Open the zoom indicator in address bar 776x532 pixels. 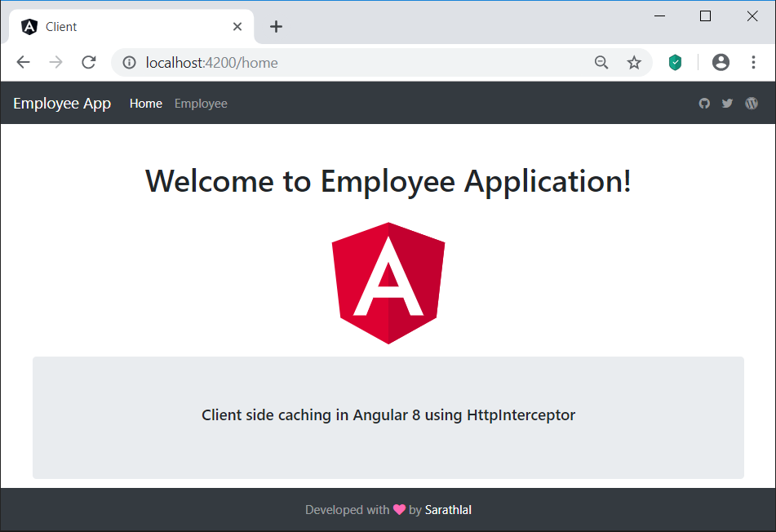click(x=601, y=63)
